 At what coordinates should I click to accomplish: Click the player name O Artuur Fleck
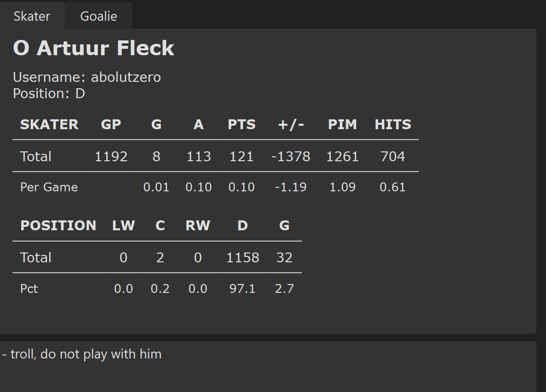pyautogui.click(x=93, y=48)
